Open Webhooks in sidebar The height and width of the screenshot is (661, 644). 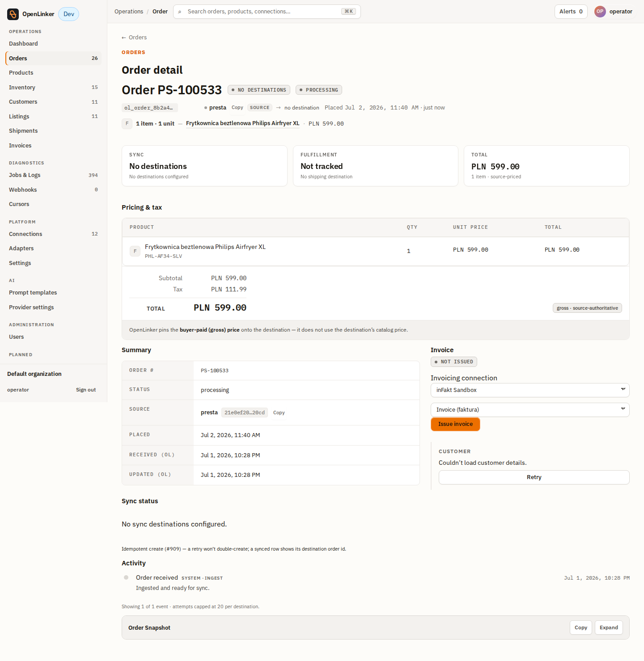53,190
